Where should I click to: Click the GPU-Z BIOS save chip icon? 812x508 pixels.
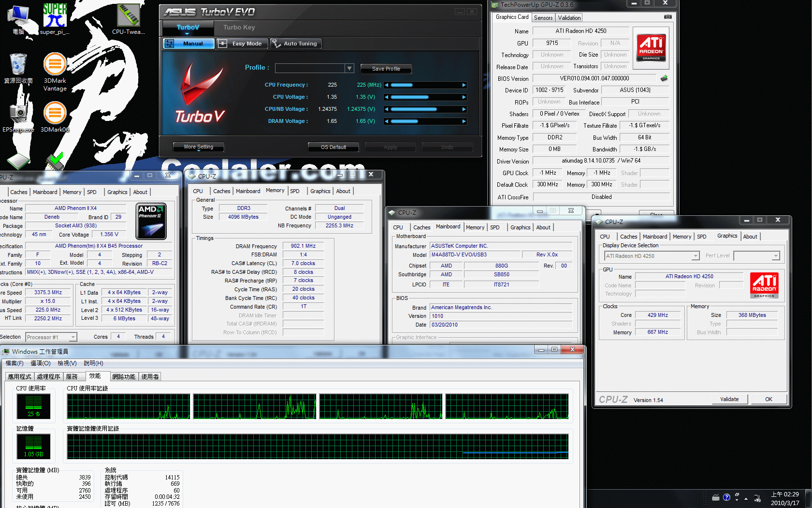pos(664,78)
